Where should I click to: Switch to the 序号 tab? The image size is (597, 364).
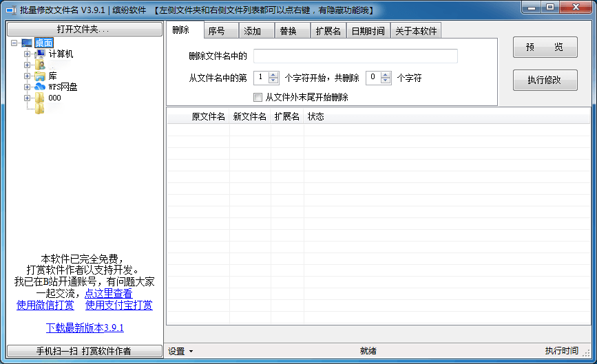(x=218, y=31)
